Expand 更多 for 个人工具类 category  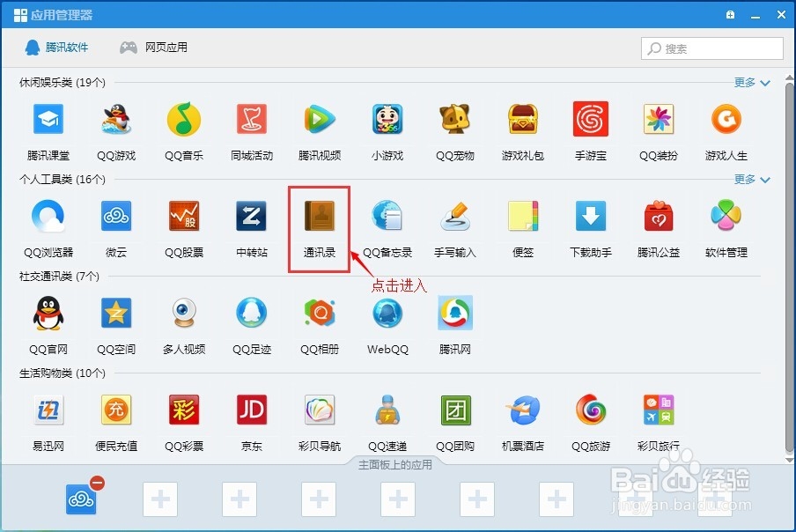(744, 178)
